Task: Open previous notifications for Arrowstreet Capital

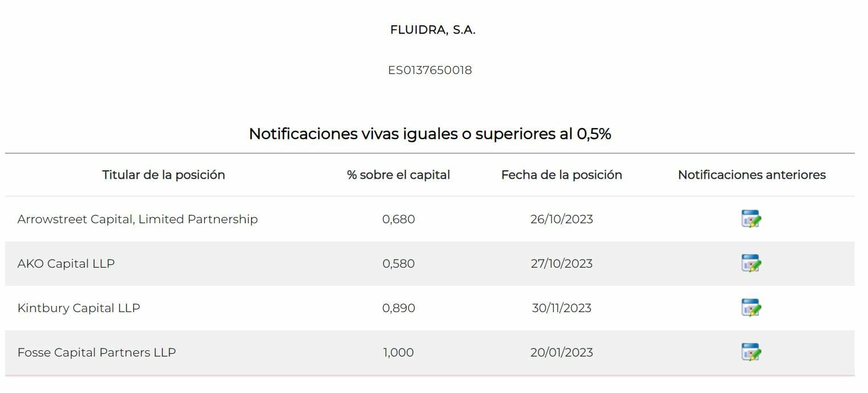Action: (751, 219)
